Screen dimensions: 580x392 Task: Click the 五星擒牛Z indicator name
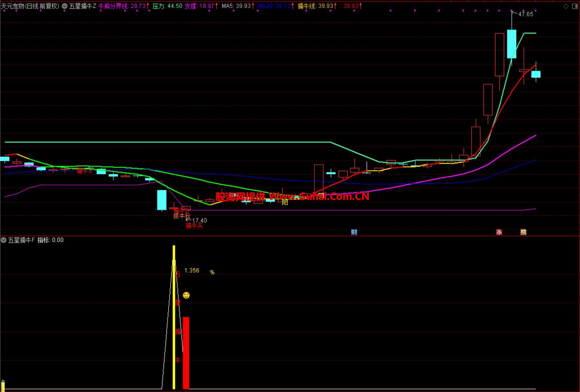coord(83,6)
